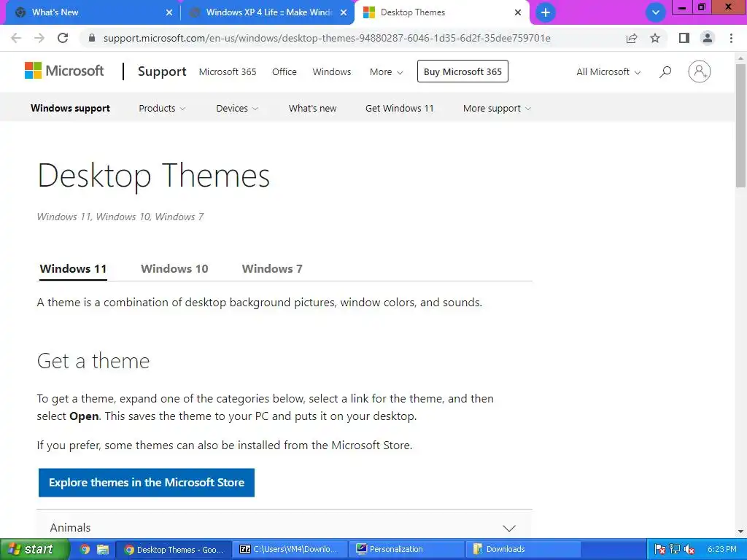This screenshot has height=560, width=747.
Task: Click Explore themes in the Microsoft Store
Action: pyautogui.click(x=146, y=483)
